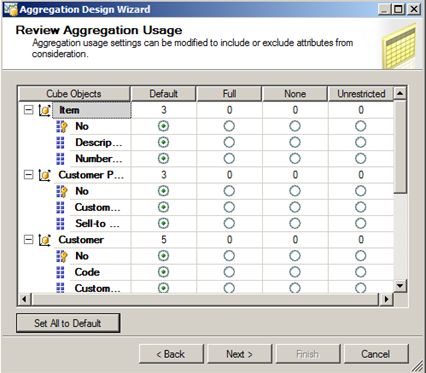Set Sell-to ... attribute to None
Image resolution: width=426 pixels, height=373 pixels.
click(295, 223)
